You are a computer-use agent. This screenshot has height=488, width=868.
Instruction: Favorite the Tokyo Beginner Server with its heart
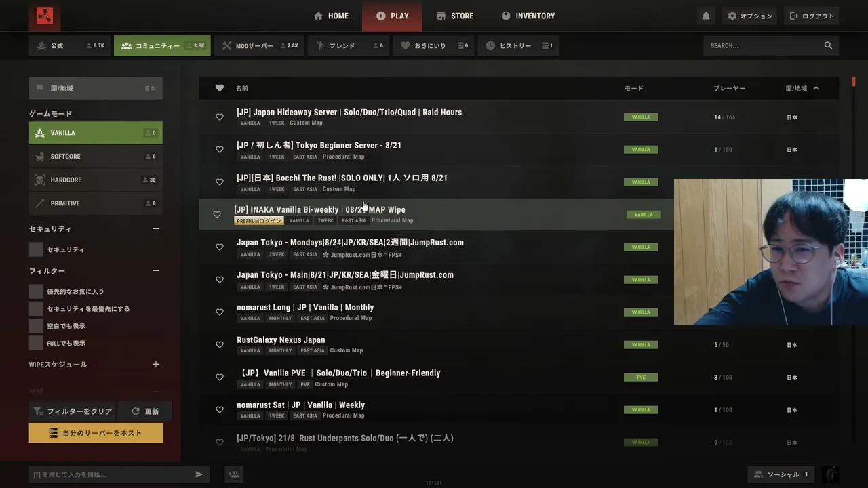pos(220,149)
